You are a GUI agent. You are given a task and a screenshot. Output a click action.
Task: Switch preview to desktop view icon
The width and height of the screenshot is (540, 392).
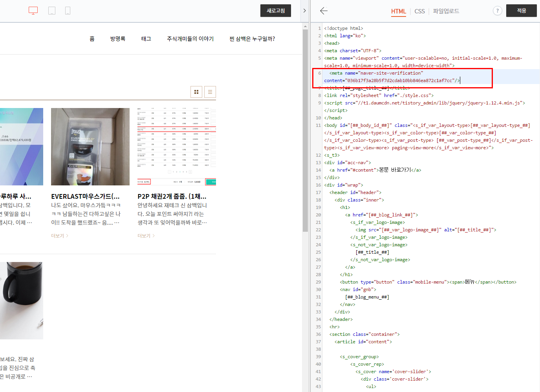(33, 11)
